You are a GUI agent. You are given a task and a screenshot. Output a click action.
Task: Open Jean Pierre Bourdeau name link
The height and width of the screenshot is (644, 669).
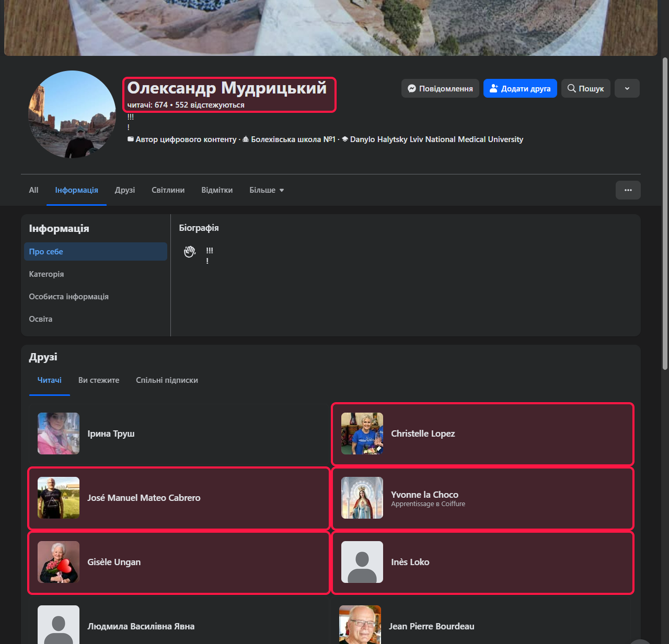[x=432, y=626]
